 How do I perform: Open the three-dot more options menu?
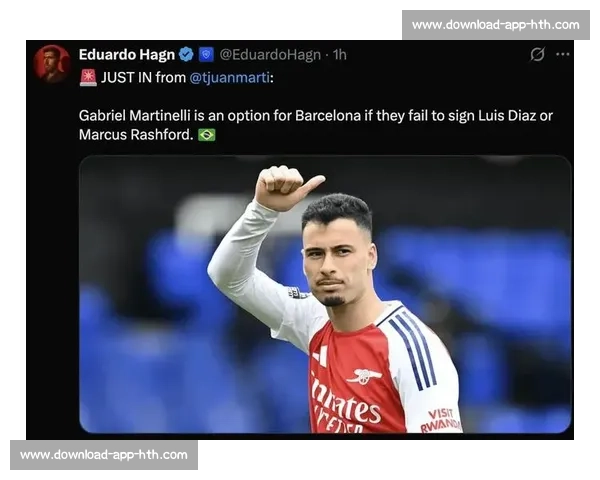562,54
